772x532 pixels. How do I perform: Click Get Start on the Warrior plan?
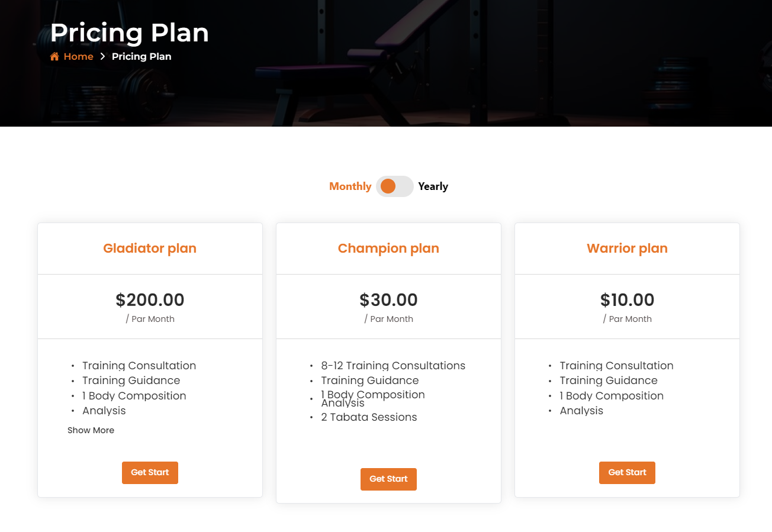[x=627, y=472]
